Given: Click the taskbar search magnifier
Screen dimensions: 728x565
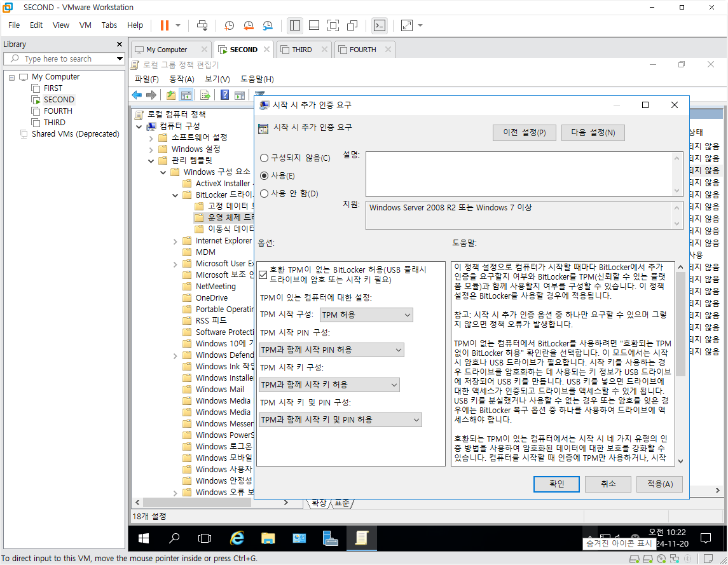Looking at the screenshot, I should coord(174,538).
